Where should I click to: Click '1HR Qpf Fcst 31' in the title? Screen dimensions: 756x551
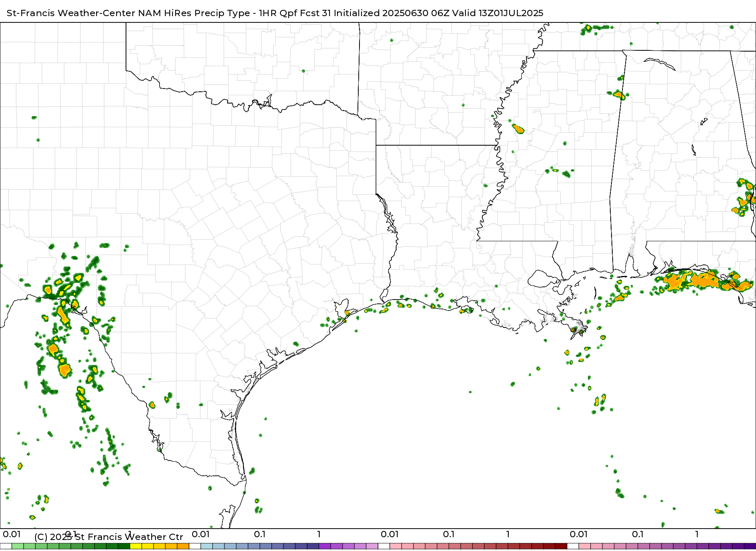pyautogui.click(x=295, y=13)
